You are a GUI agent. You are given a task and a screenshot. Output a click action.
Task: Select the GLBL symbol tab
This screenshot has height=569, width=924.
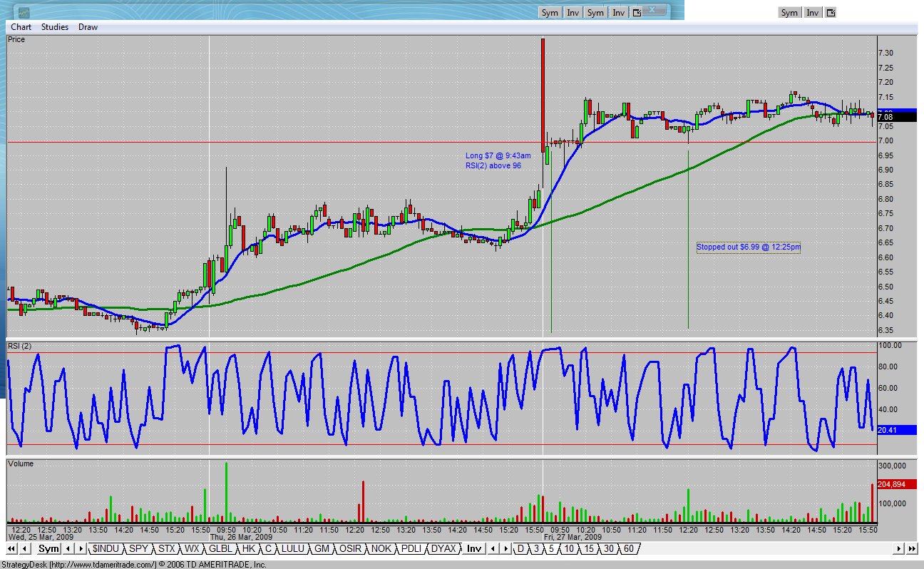coord(220,549)
